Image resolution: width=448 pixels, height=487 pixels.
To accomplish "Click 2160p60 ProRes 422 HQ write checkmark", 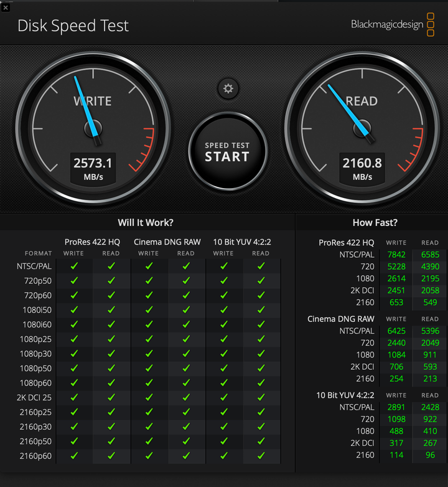I will click(74, 456).
